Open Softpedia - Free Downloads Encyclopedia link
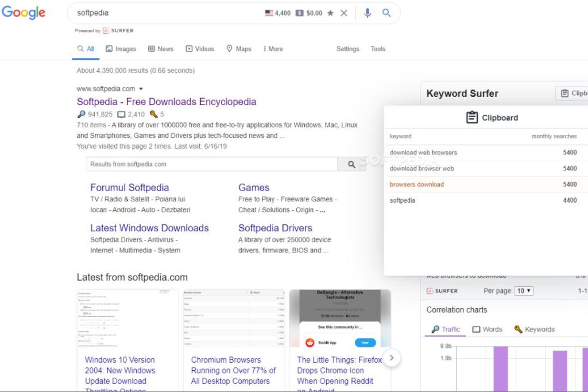The width and height of the screenshot is (588, 392). [x=167, y=102]
